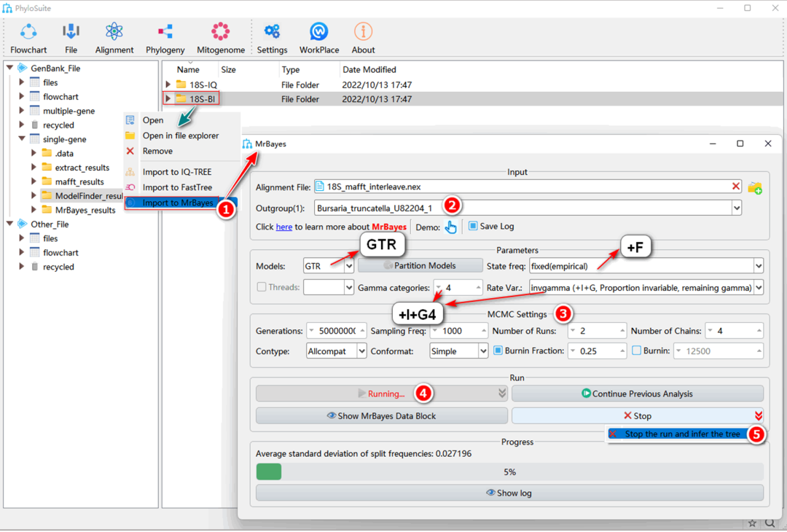Click the 18S-BI folder icon

181,99
